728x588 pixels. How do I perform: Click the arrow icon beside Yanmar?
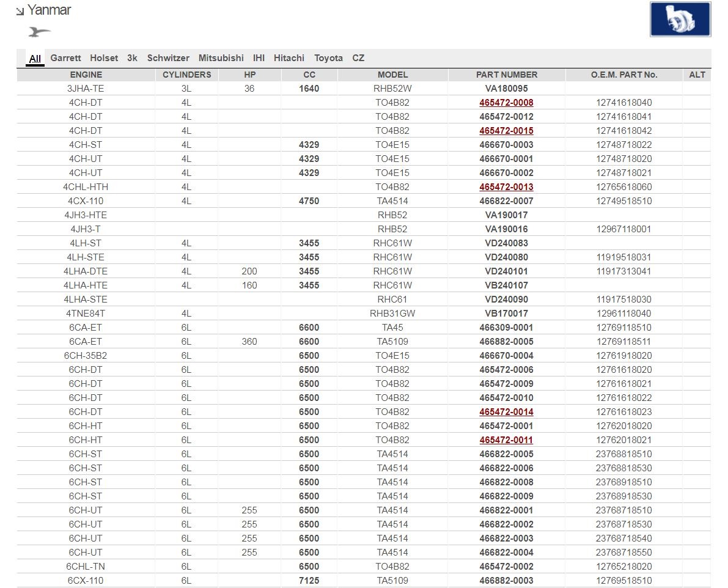coord(20,12)
